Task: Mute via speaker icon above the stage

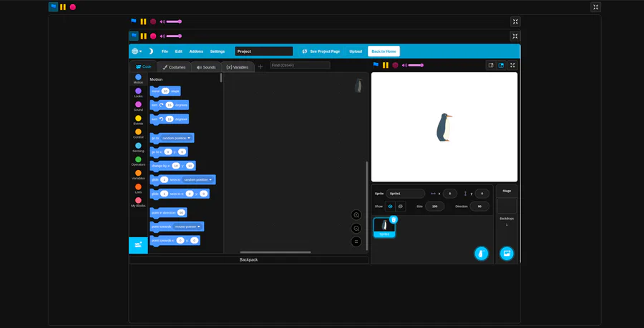Action: (404, 65)
